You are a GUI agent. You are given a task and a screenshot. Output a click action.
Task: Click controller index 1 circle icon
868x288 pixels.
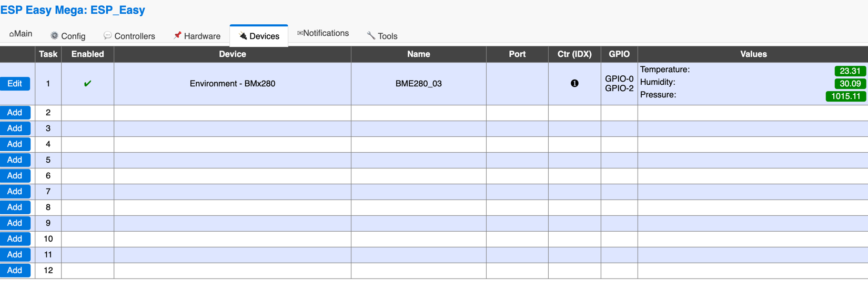[574, 83]
